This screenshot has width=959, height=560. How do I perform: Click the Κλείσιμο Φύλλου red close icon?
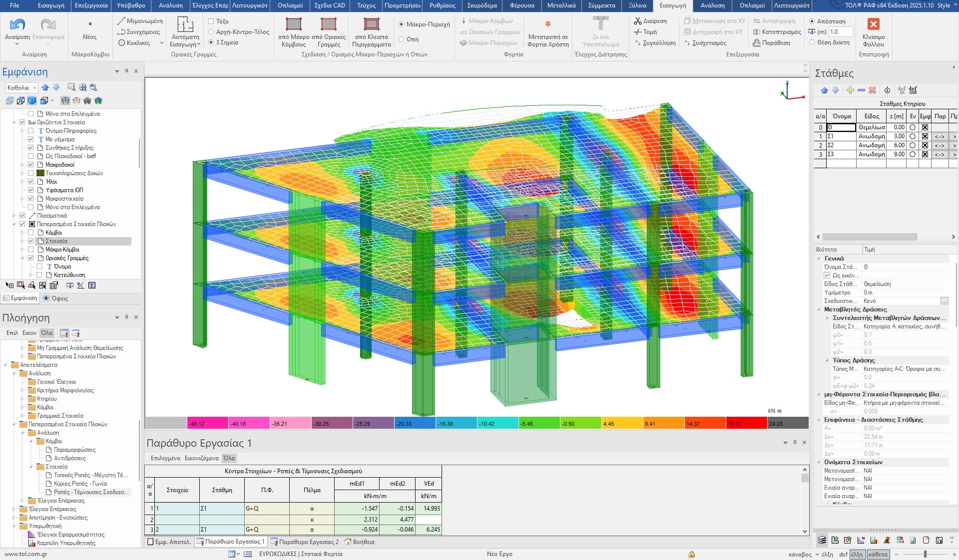[x=873, y=24]
